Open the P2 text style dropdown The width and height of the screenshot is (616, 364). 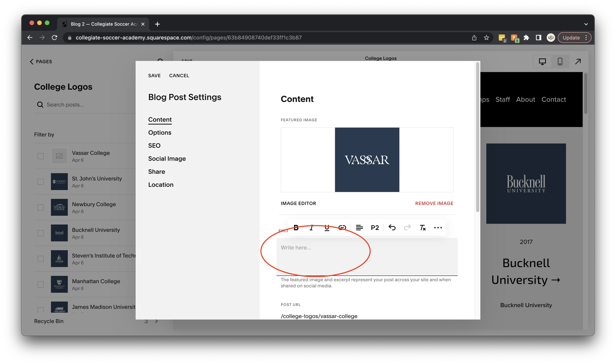375,228
